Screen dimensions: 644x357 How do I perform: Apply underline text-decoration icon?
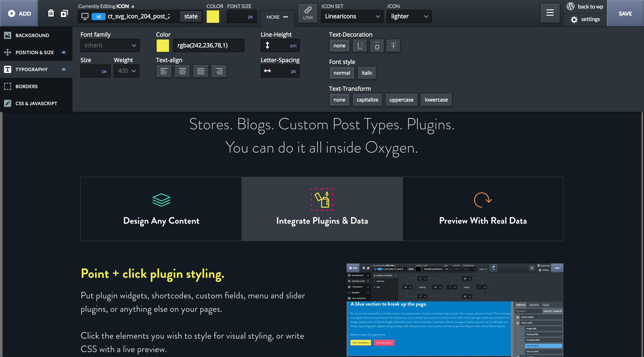(x=360, y=45)
